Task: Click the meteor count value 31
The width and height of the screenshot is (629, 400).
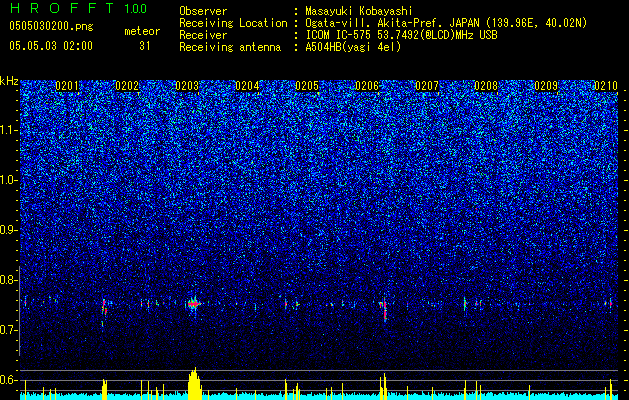Action: (145, 46)
